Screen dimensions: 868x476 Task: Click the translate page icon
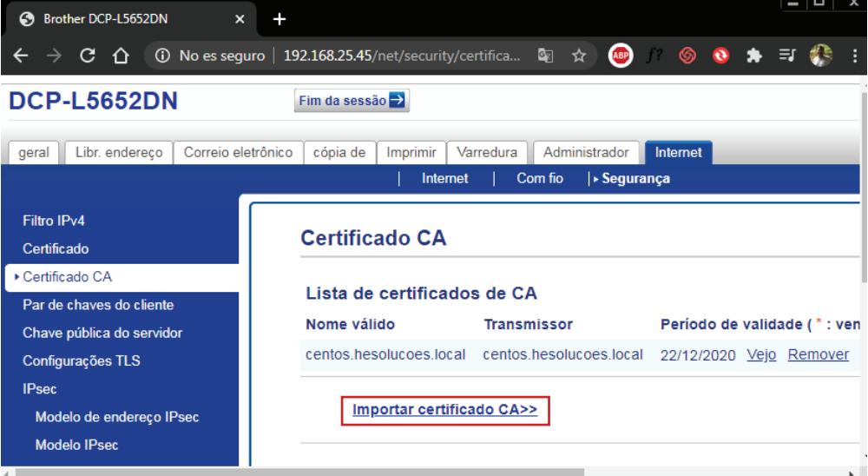pyautogui.click(x=545, y=56)
